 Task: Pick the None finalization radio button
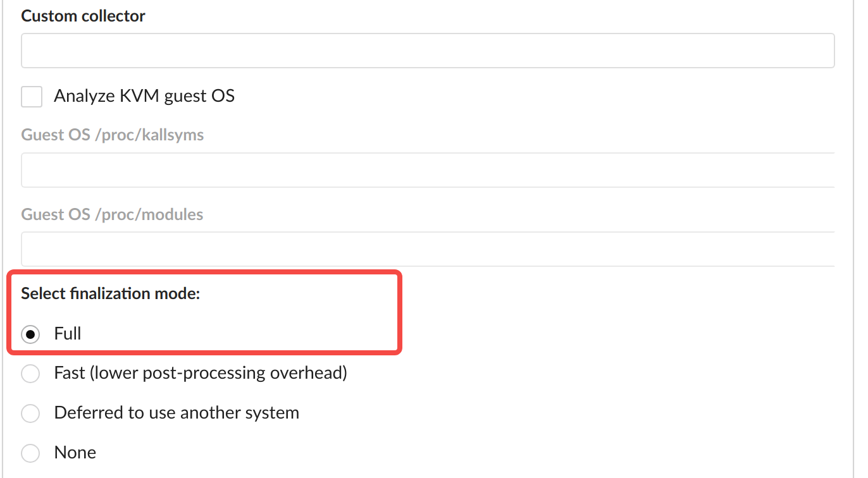(30, 453)
